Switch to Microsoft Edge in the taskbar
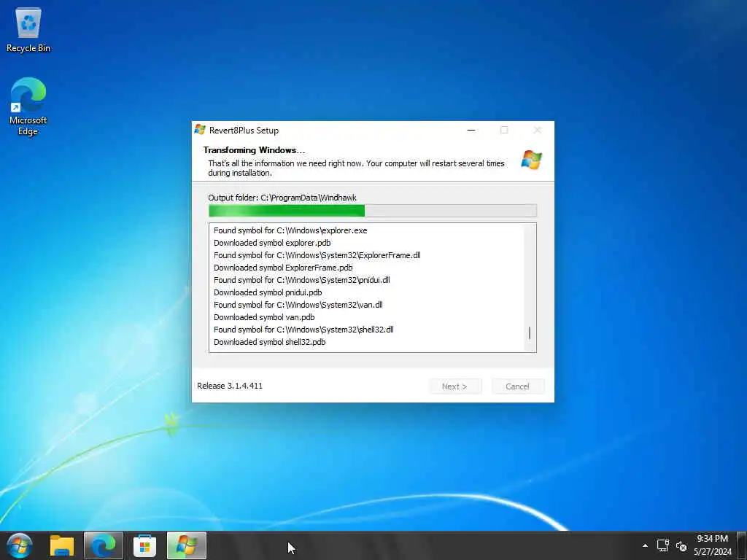 point(104,545)
